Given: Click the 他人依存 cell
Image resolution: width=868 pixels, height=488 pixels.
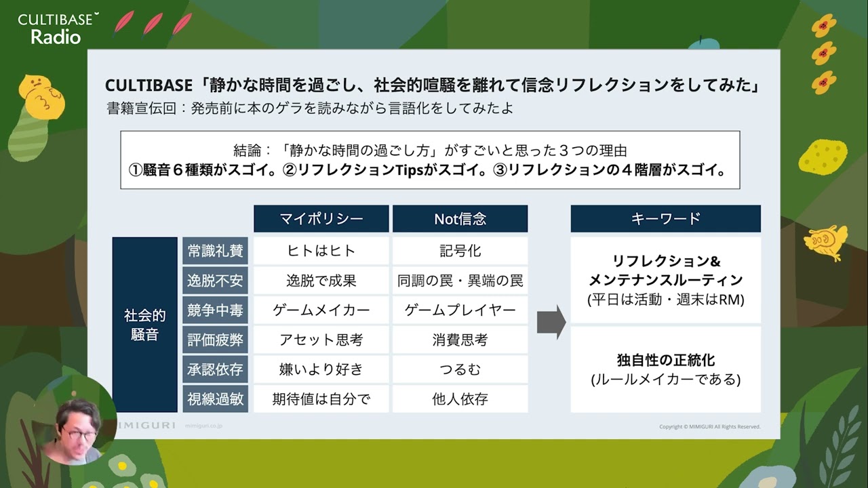Looking at the screenshot, I should 460,399.
